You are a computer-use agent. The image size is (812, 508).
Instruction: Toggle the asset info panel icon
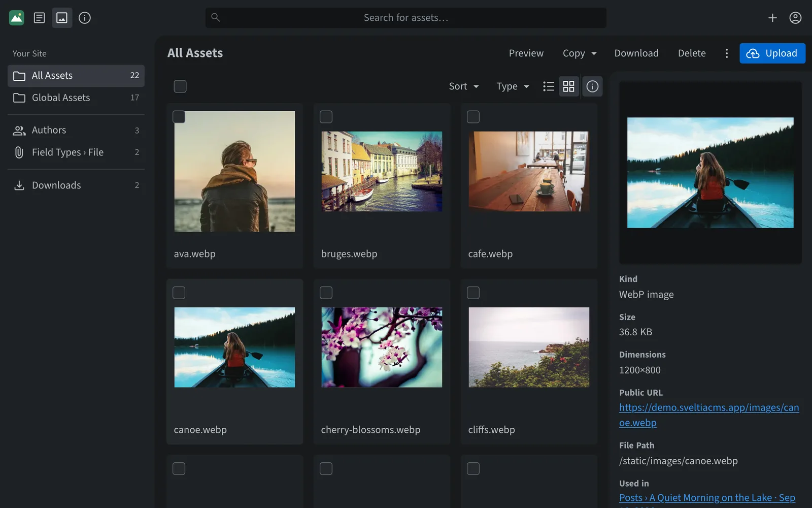click(x=592, y=86)
